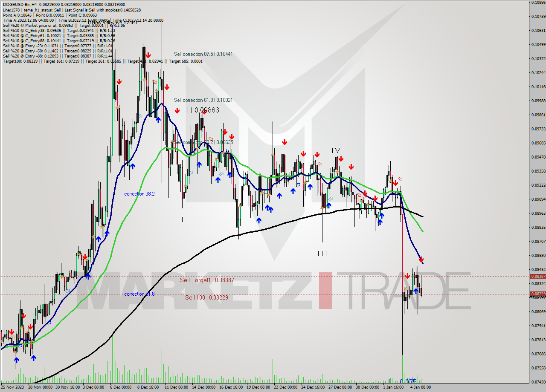Click the 'Sell correction 61.8 | 0.10021' label
The image size is (546, 392).
click(x=203, y=100)
